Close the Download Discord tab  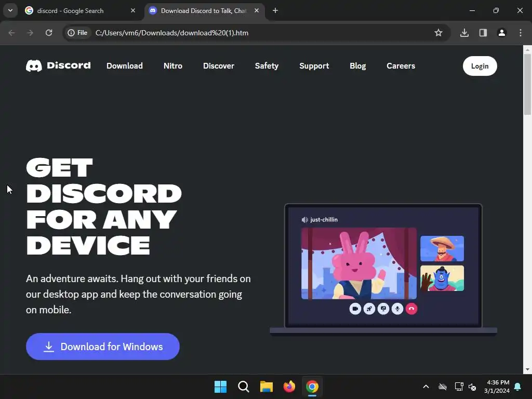257,10
